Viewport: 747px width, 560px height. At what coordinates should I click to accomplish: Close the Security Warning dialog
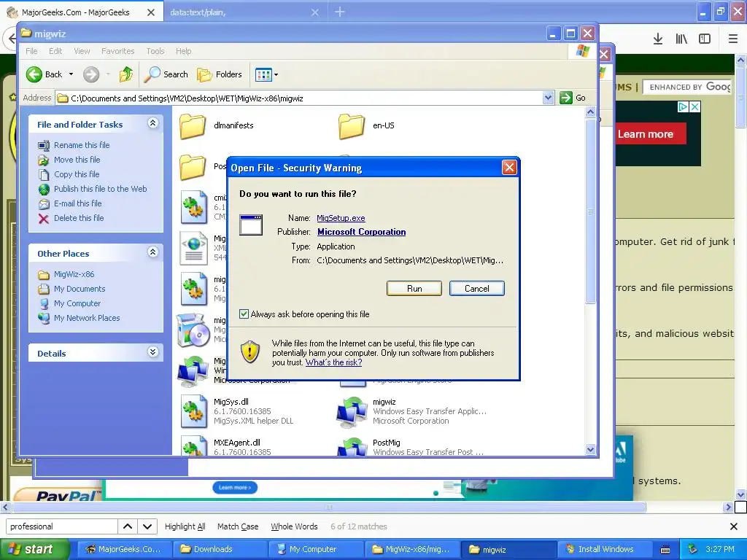[509, 168]
